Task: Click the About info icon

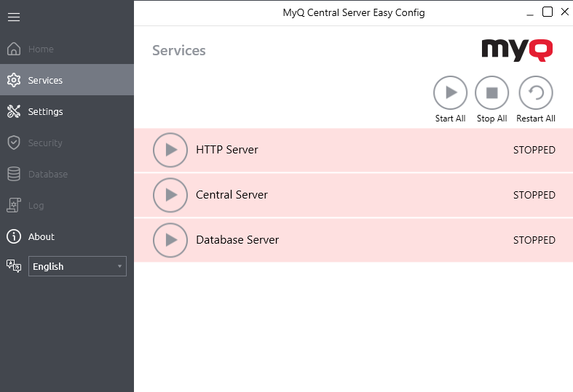Action: [x=14, y=236]
